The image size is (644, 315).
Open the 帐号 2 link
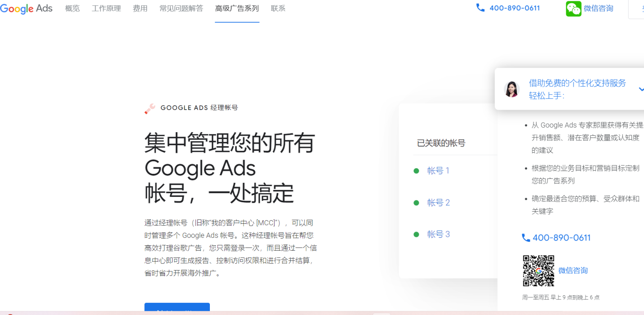point(438,202)
